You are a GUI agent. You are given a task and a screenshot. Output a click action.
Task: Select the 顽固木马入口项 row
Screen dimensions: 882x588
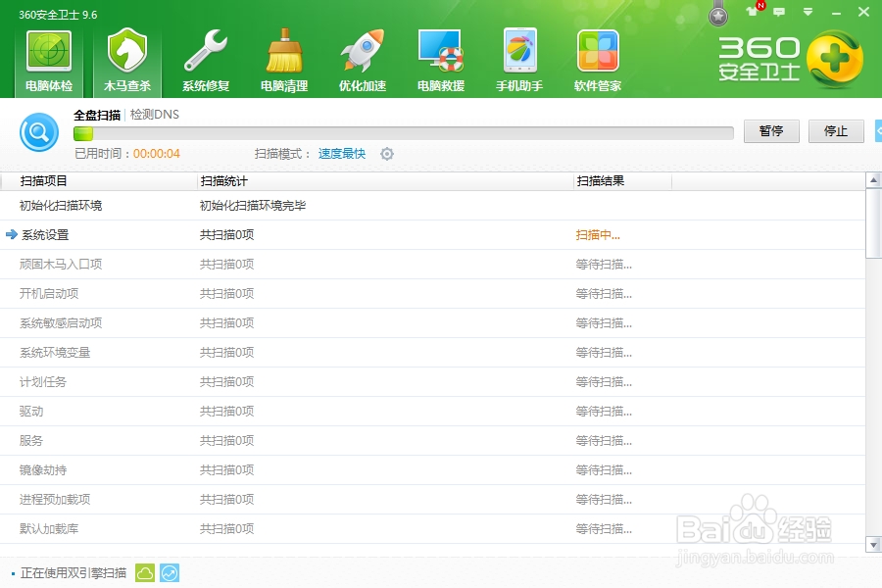(432, 265)
